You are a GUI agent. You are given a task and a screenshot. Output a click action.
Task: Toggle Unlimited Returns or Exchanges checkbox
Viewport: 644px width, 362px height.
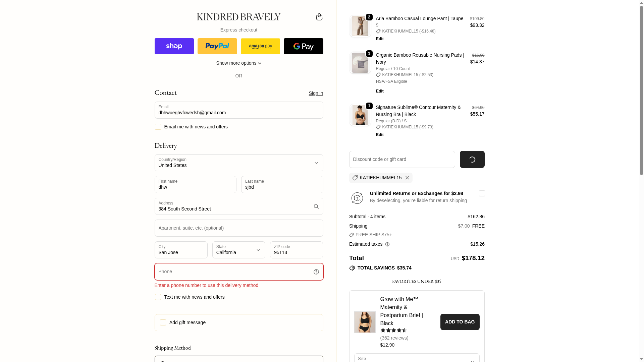coord(482,193)
